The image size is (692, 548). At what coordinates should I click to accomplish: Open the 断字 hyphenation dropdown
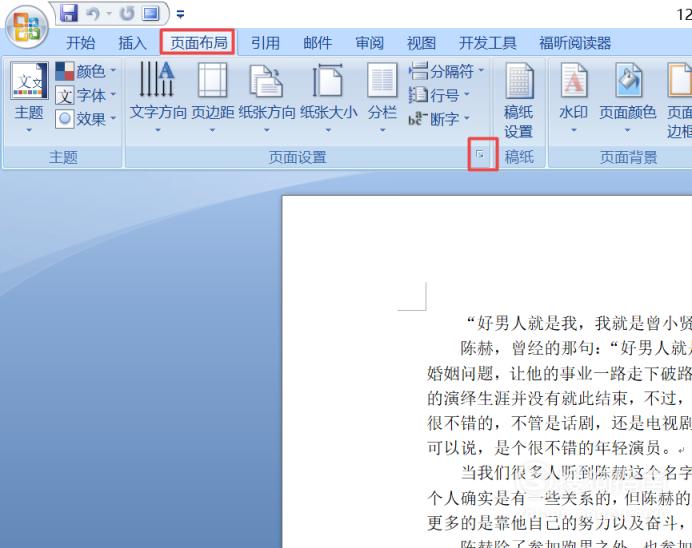click(440, 119)
